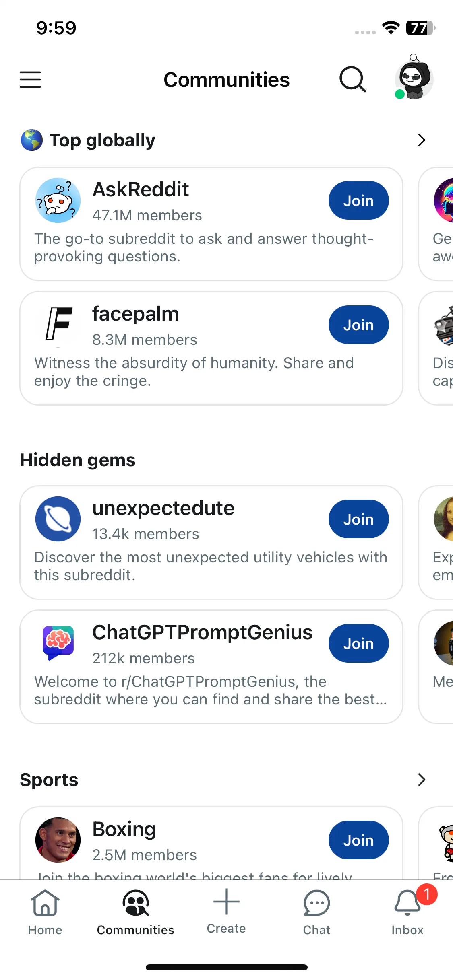
Task: Open the Chat tab
Action: (x=317, y=912)
